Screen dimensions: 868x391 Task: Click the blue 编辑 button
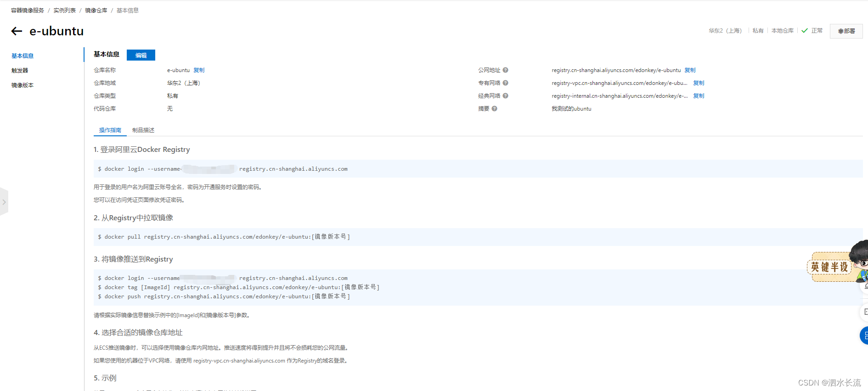click(x=141, y=55)
